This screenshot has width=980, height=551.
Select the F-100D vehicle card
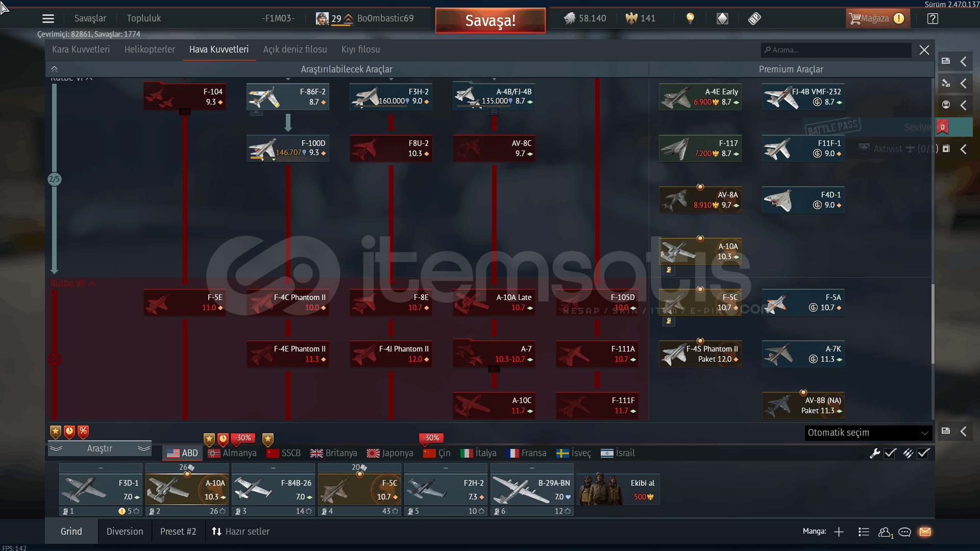coord(288,148)
